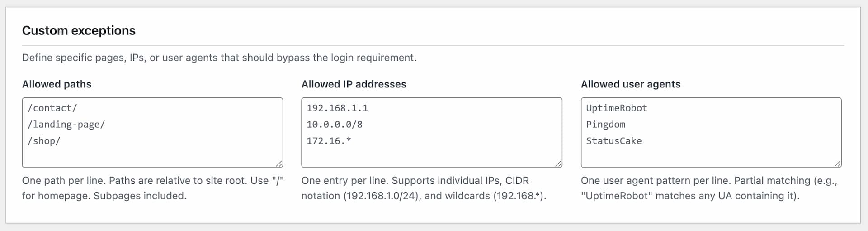868x231 pixels.
Task: Click the 192.168.1.1 IP entry
Action: pos(337,108)
